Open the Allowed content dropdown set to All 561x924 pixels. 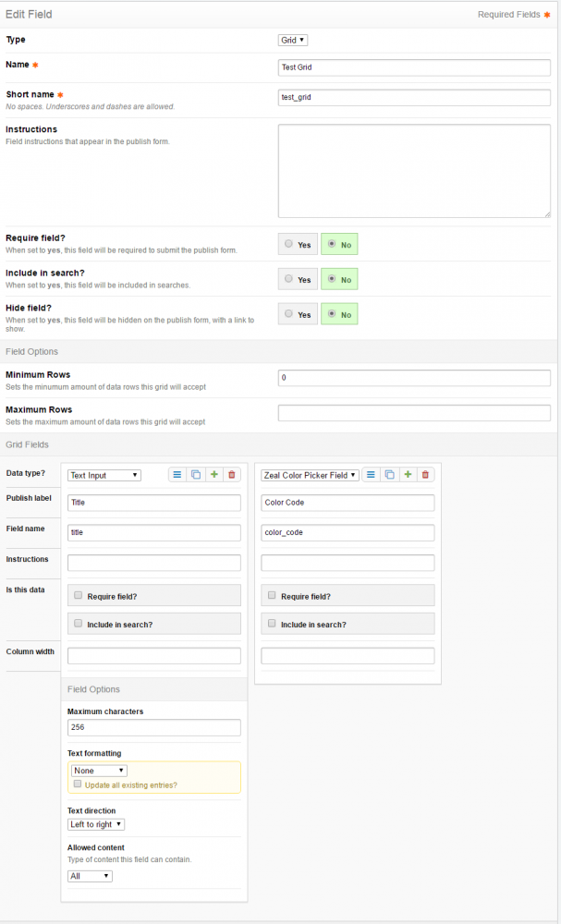[89, 875]
